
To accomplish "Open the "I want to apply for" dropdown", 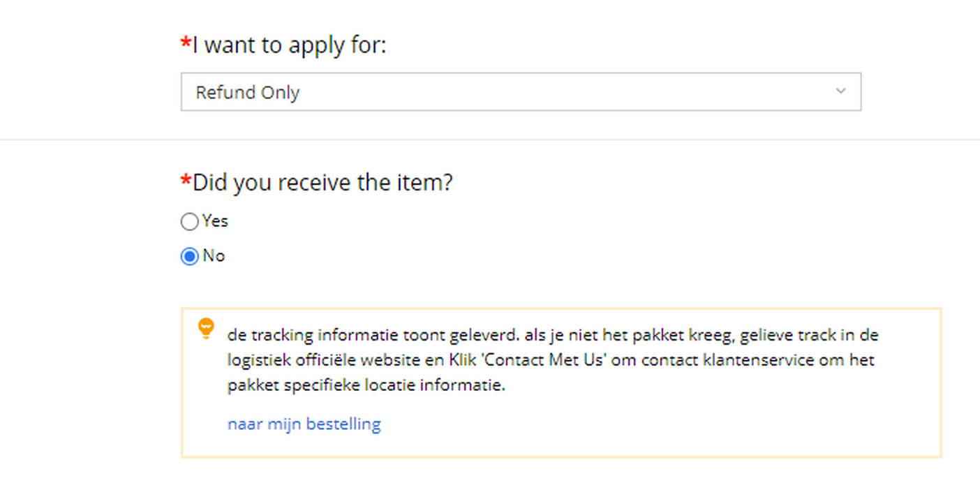I will tap(520, 92).
